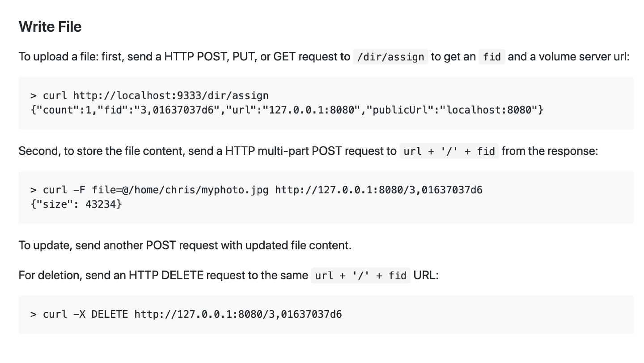Click url + '/' + fid code in deletion sentence

tap(360, 276)
